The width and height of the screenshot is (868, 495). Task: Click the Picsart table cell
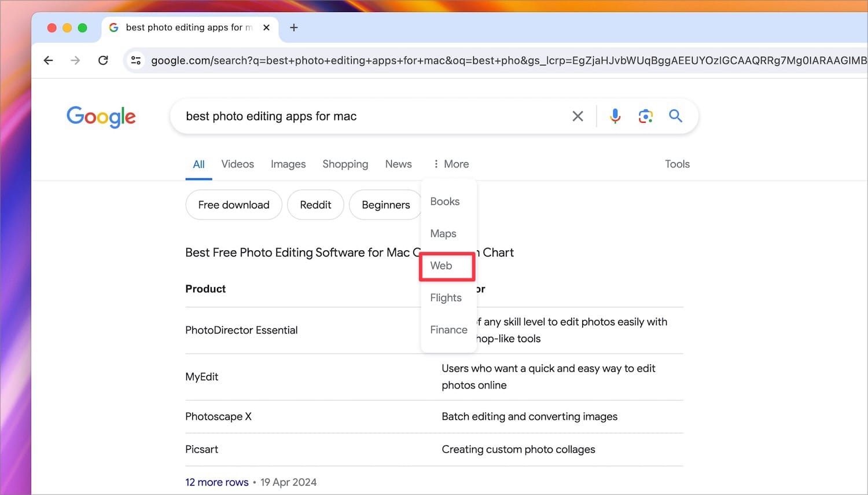click(201, 449)
